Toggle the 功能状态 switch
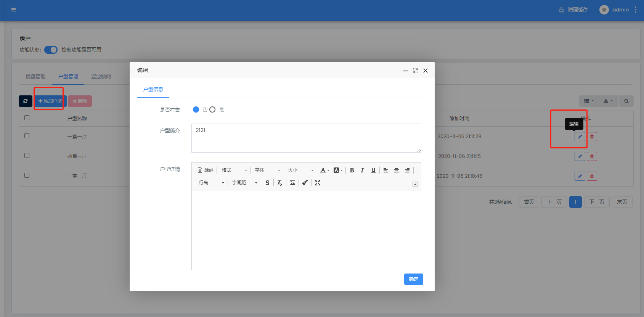Screen dimensions: 644x317 51,50
